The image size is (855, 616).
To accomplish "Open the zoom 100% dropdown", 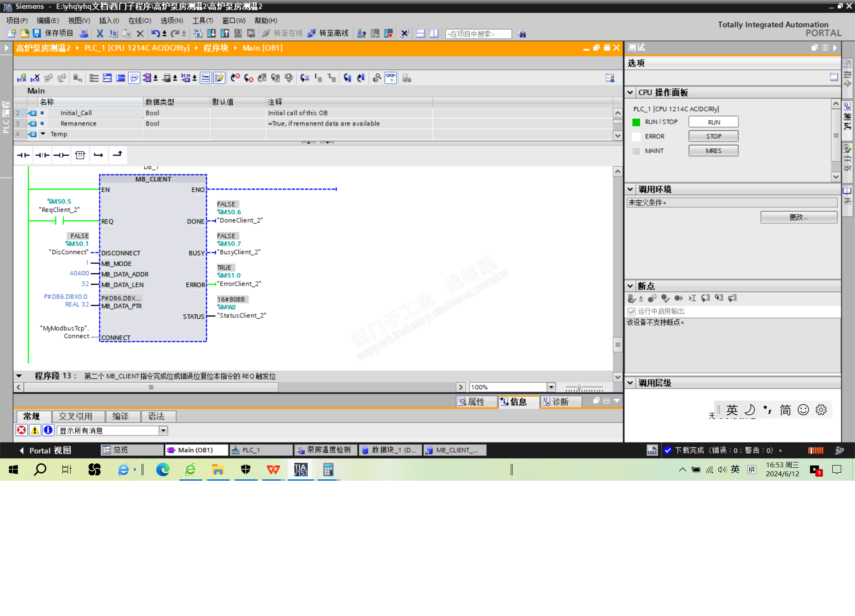I will 551,387.
